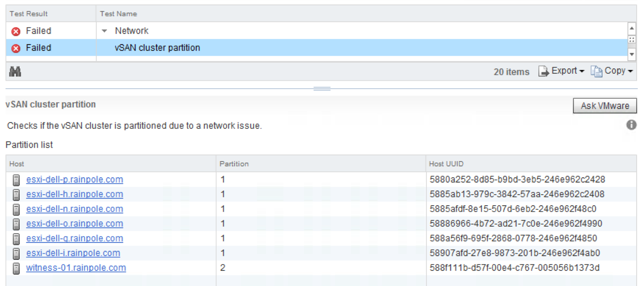Click host icon for witness-01.rainpole.com
Screen dimensions: 644x286
point(16,268)
